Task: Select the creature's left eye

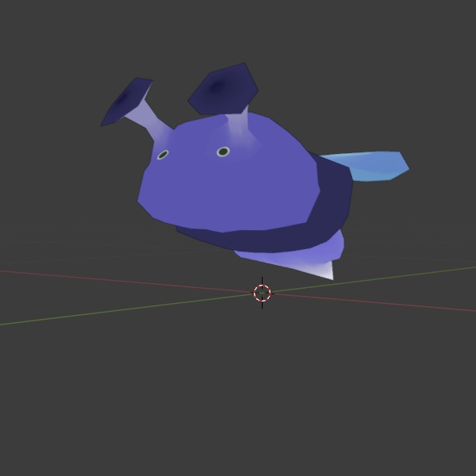Action: [163, 155]
